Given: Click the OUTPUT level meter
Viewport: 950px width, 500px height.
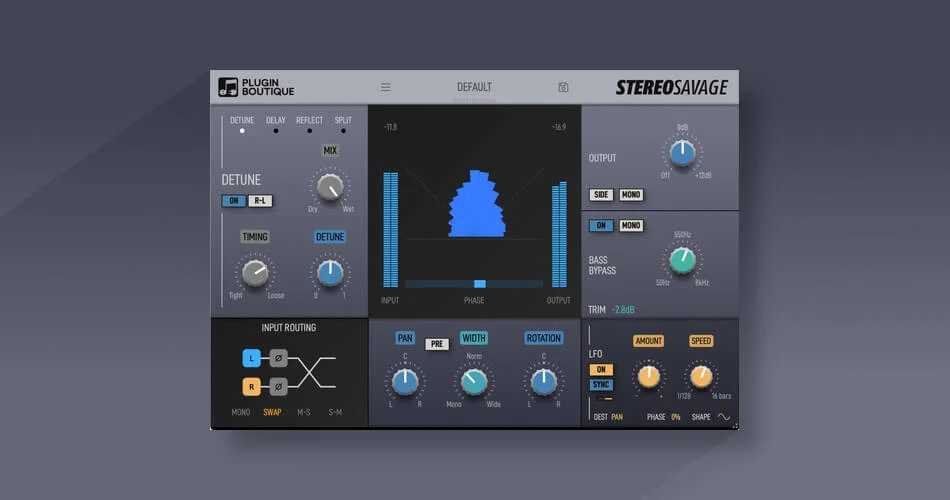Looking at the screenshot, I should 559,234.
